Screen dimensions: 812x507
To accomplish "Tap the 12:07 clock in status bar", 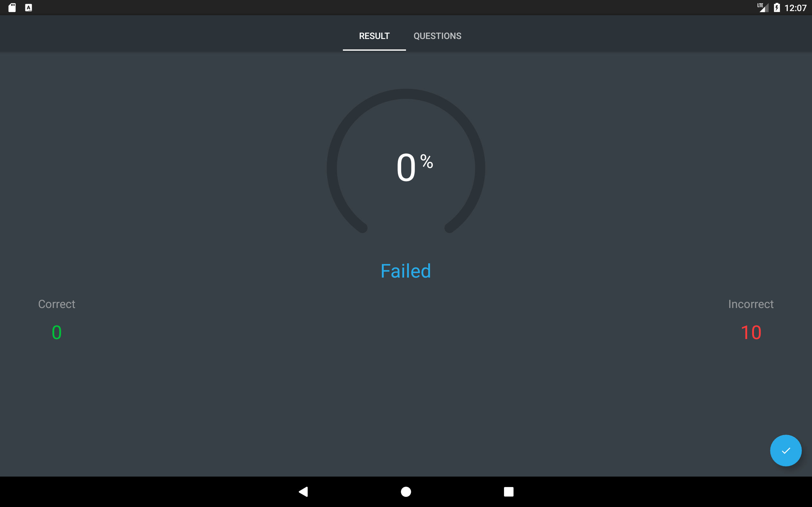I will [x=796, y=8].
